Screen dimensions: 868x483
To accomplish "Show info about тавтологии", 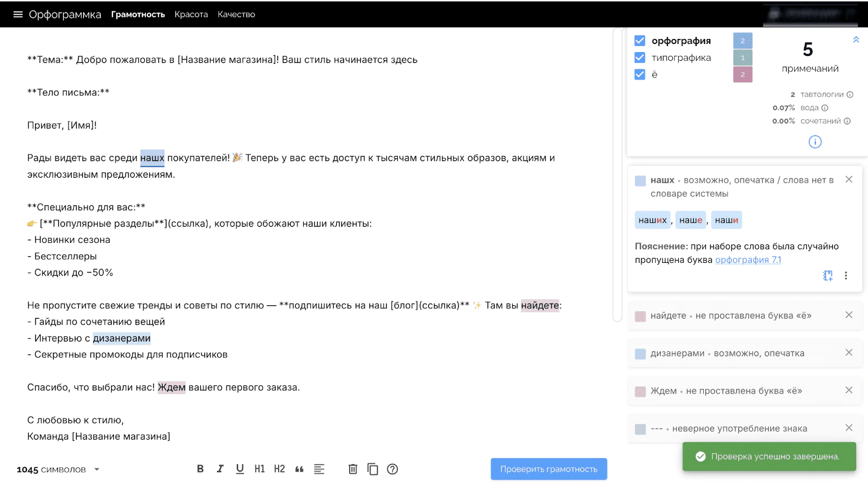I will click(x=850, y=94).
